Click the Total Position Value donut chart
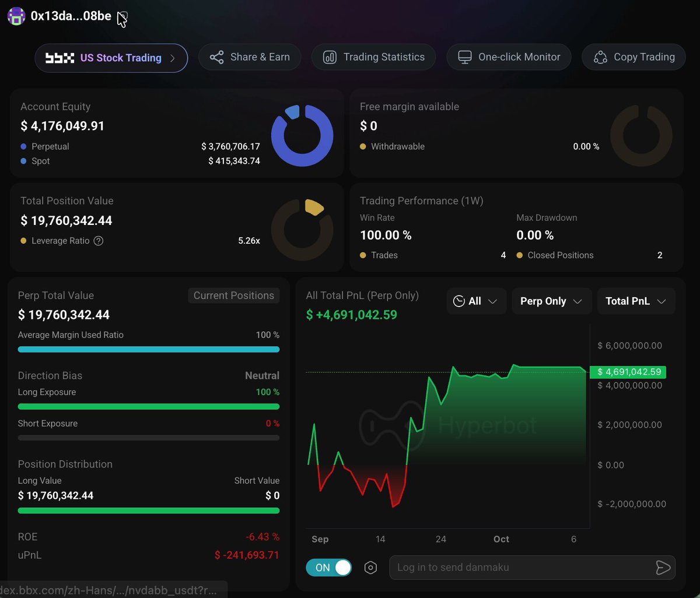Viewport: 700px width, 598px height. click(x=302, y=230)
